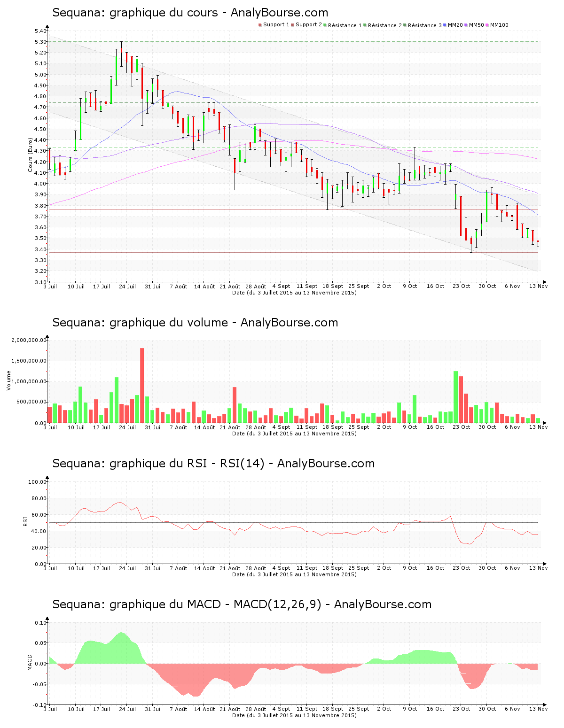Click the red Support 1 line at 3.76

pyautogui.click(x=294, y=209)
